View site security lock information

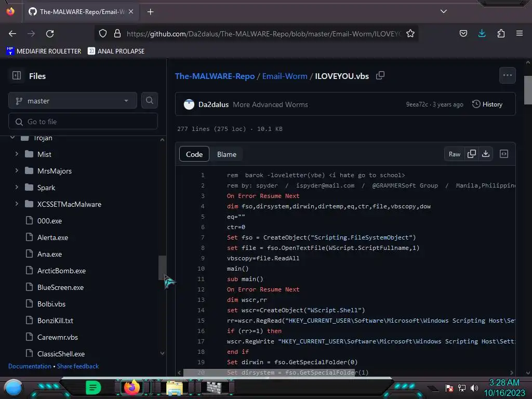[117, 34]
